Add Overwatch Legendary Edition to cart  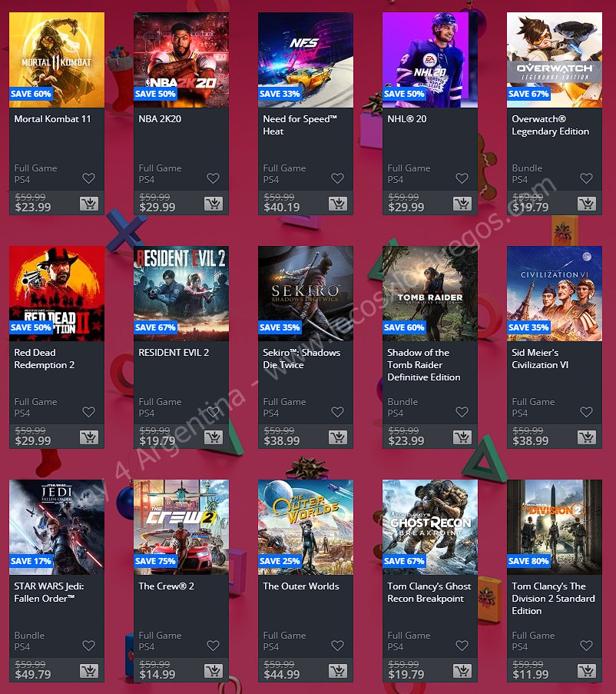(587, 204)
